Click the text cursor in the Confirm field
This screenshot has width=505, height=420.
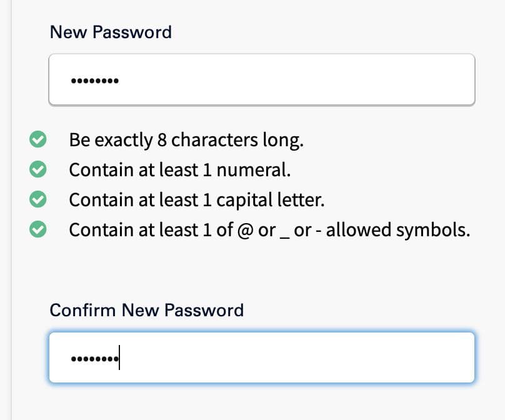pyautogui.click(x=119, y=359)
